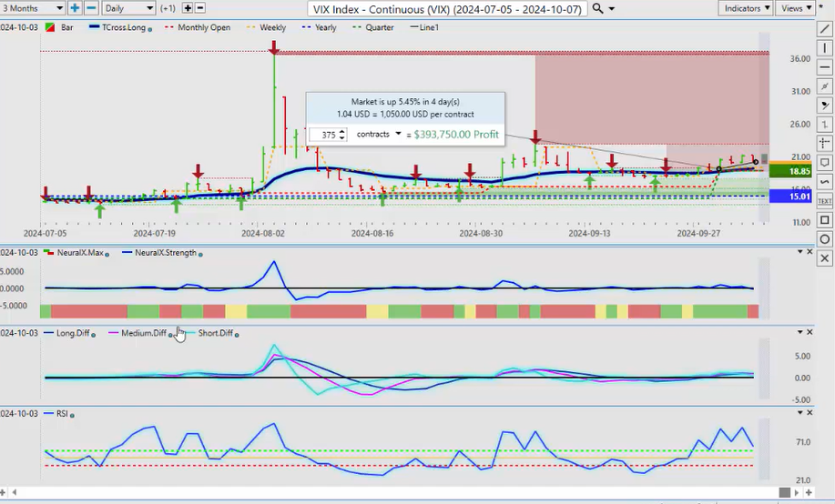The height and width of the screenshot is (504, 835).
Task: Click the RSI legend label
Action: click(62, 413)
